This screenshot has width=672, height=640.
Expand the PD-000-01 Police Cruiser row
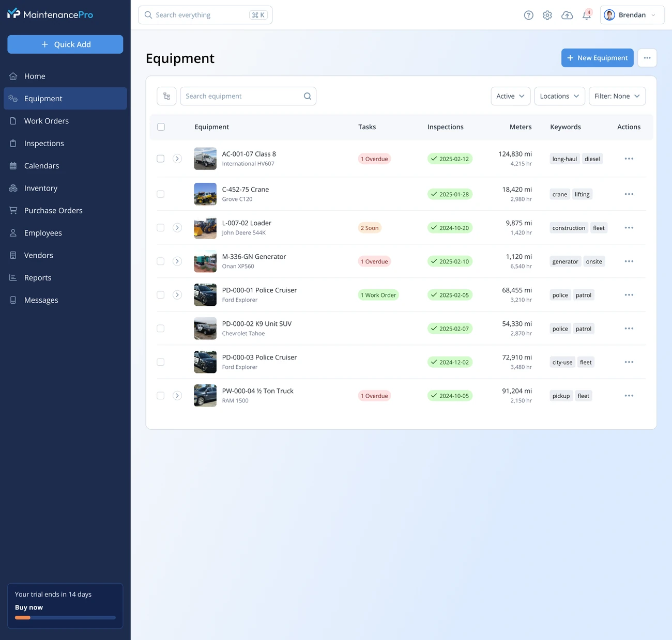pyautogui.click(x=177, y=295)
